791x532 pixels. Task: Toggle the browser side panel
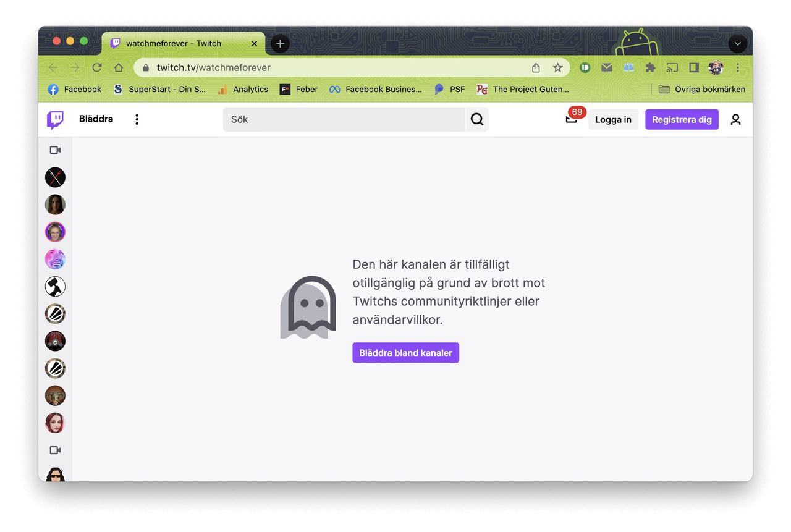click(x=693, y=68)
